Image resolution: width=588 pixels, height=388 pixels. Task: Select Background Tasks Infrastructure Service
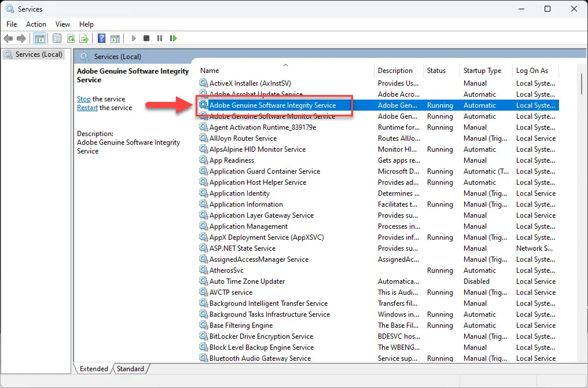coord(270,314)
